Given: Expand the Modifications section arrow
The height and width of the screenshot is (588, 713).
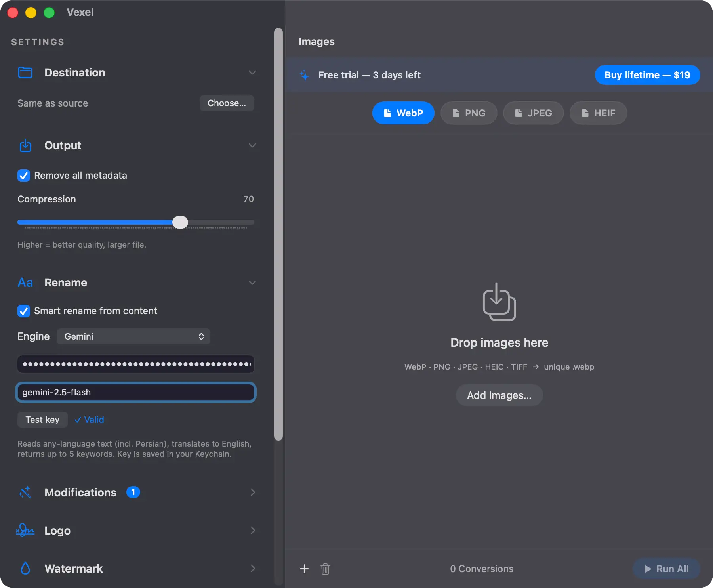Looking at the screenshot, I should (x=253, y=492).
